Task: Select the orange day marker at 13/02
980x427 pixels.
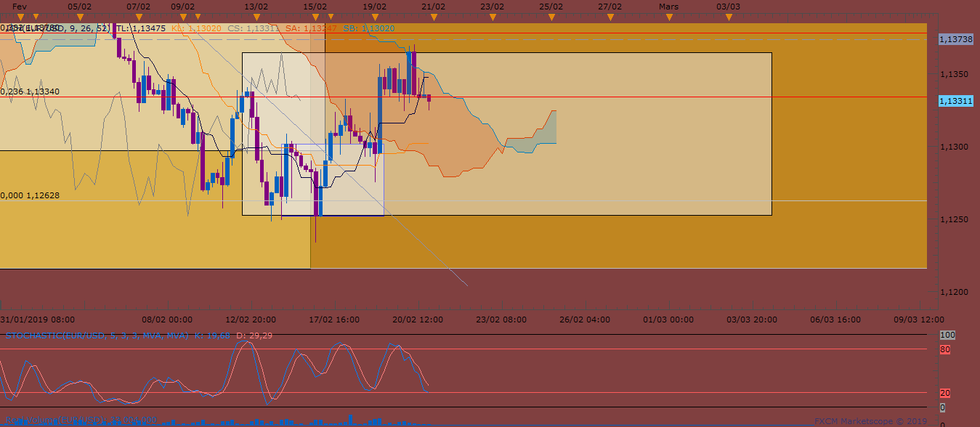Action: [x=256, y=17]
